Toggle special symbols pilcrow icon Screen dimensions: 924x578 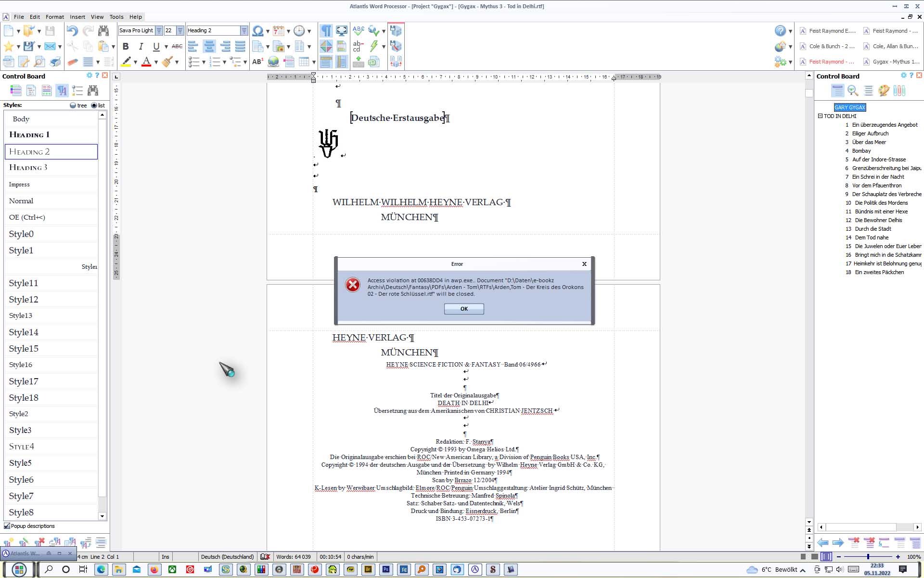[326, 31]
